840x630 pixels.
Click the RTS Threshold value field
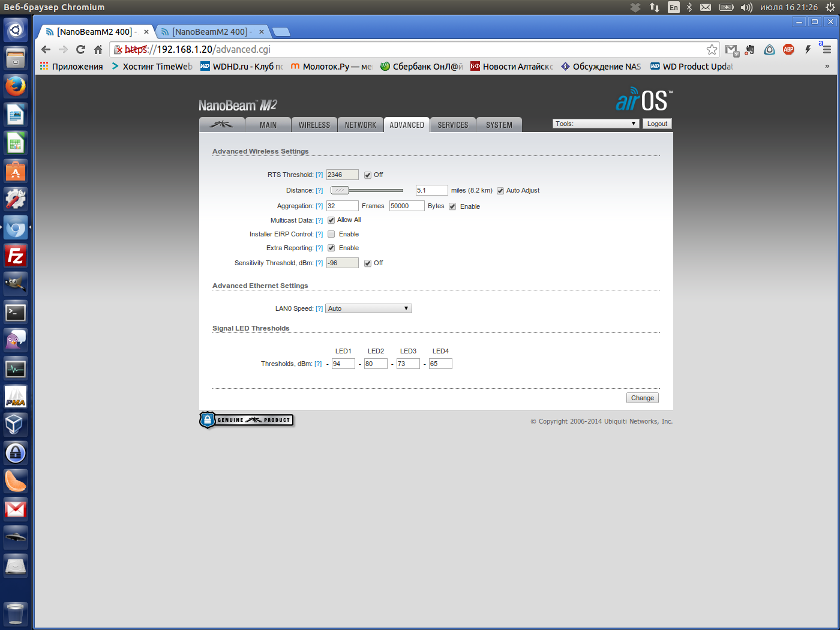(x=343, y=175)
